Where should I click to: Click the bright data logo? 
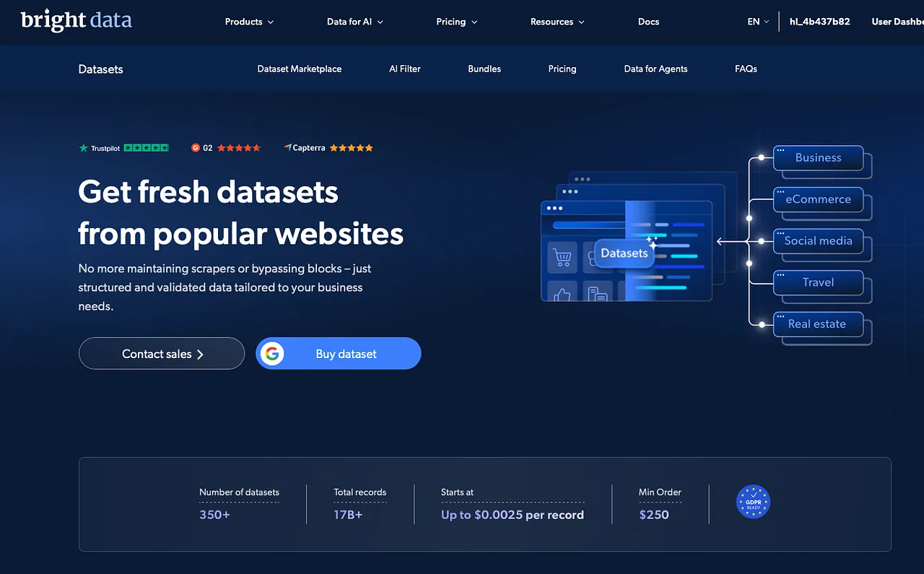(77, 19)
